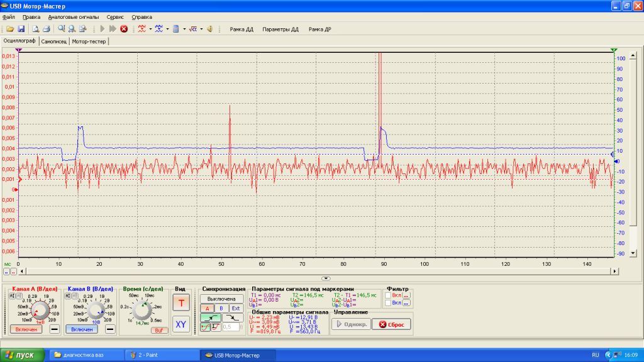
Task: Click the red stop icon in toolbar
Action: [124, 29]
